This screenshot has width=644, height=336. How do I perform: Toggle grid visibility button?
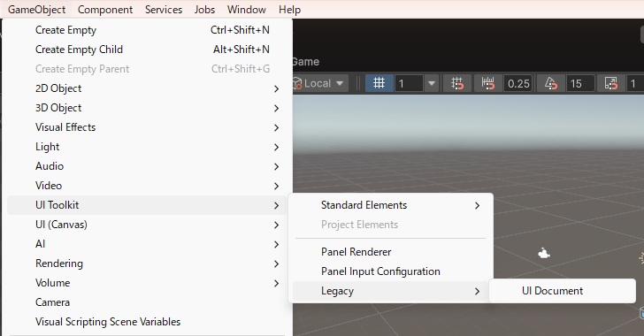(379, 83)
